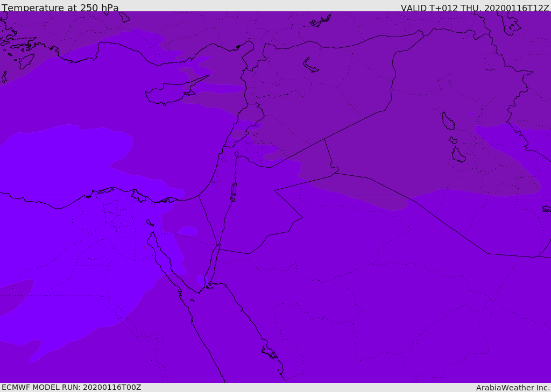Click the Dead Sea outline on the map

coord(234,192)
